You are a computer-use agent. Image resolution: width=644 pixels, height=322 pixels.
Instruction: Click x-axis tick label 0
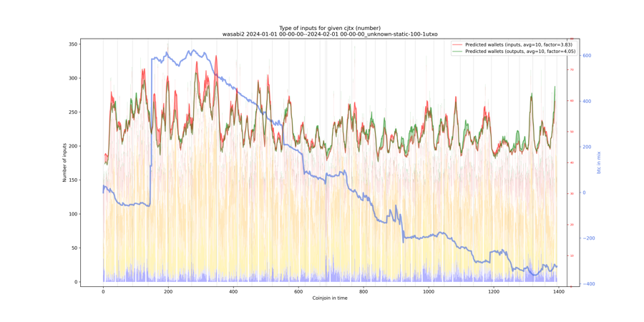tap(103, 291)
